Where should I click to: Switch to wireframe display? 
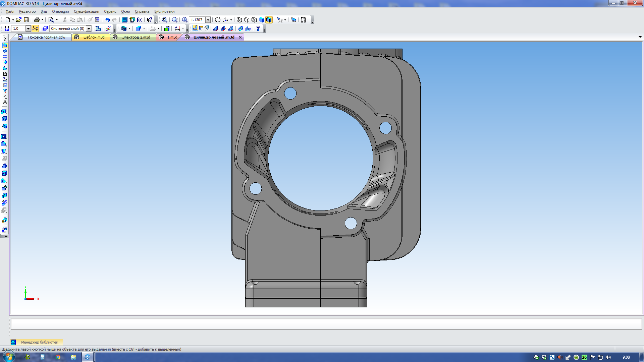tap(239, 20)
